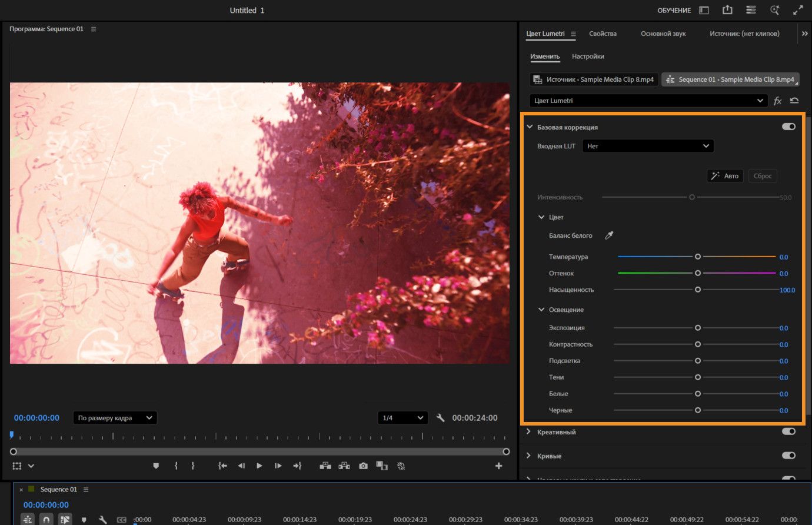Click the Export Frame camera icon
The height and width of the screenshot is (525, 812).
pos(363,466)
